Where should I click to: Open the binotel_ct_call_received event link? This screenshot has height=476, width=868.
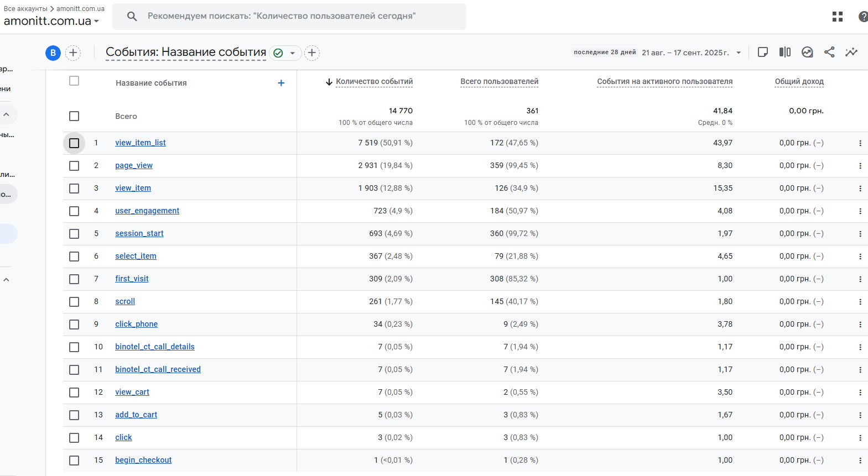(158, 369)
